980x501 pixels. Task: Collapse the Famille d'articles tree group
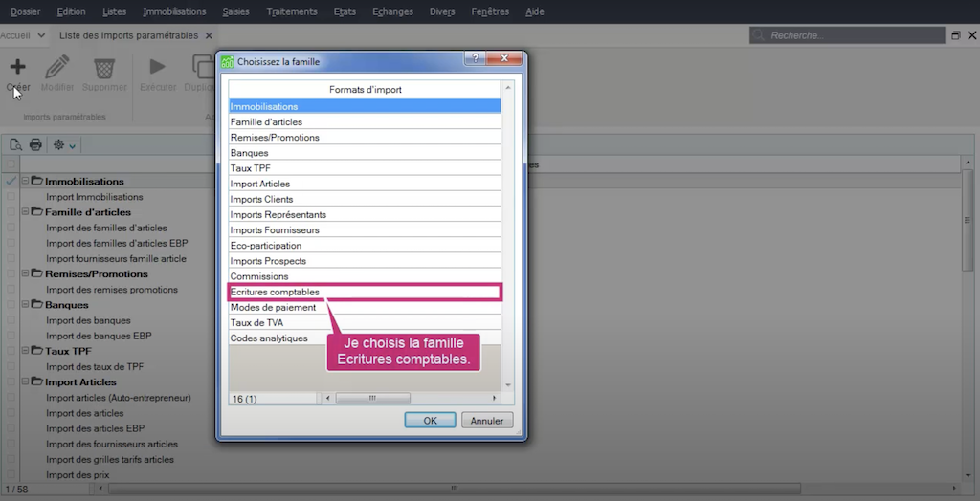pyautogui.click(x=26, y=211)
